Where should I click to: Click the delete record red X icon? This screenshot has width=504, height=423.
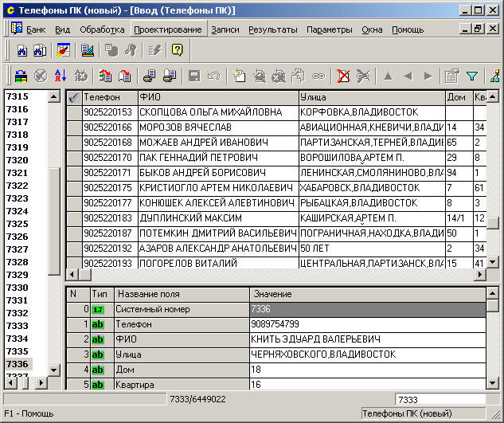click(343, 76)
